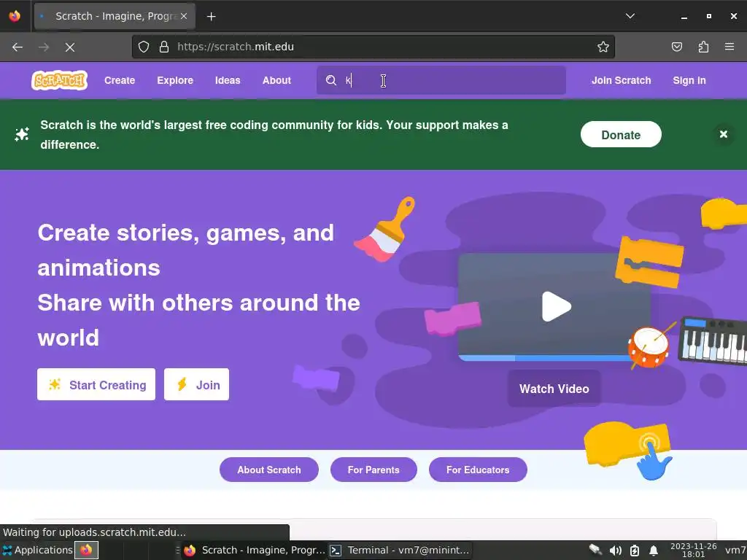Open the Applications menu
Viewport: 747px width, 560px height.
coord(38,550)
